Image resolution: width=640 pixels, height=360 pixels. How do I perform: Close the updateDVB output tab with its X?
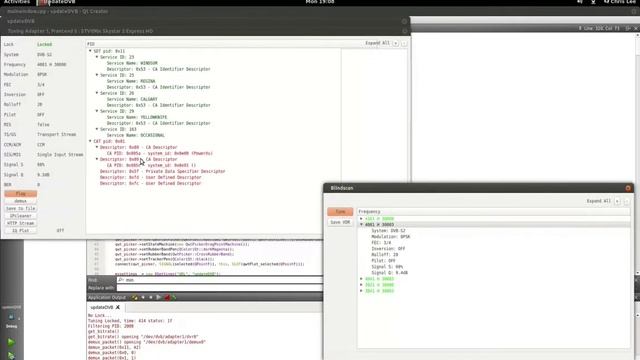coord(118,307)
